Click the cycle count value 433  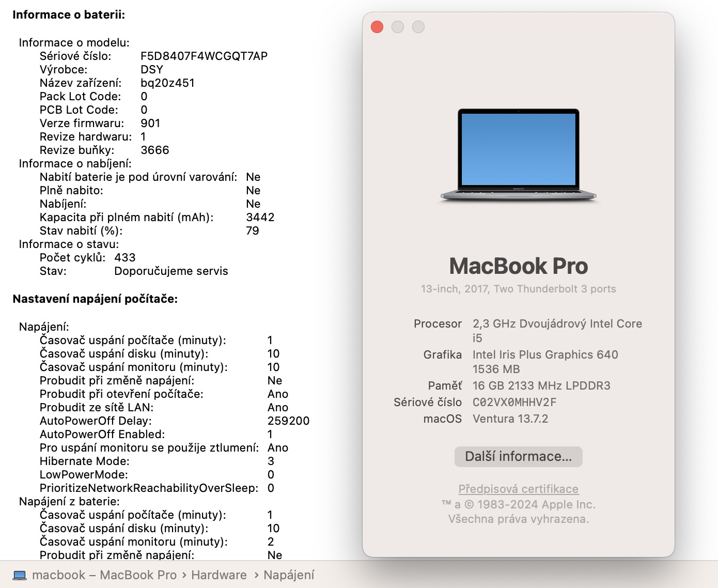coord(125,258)
